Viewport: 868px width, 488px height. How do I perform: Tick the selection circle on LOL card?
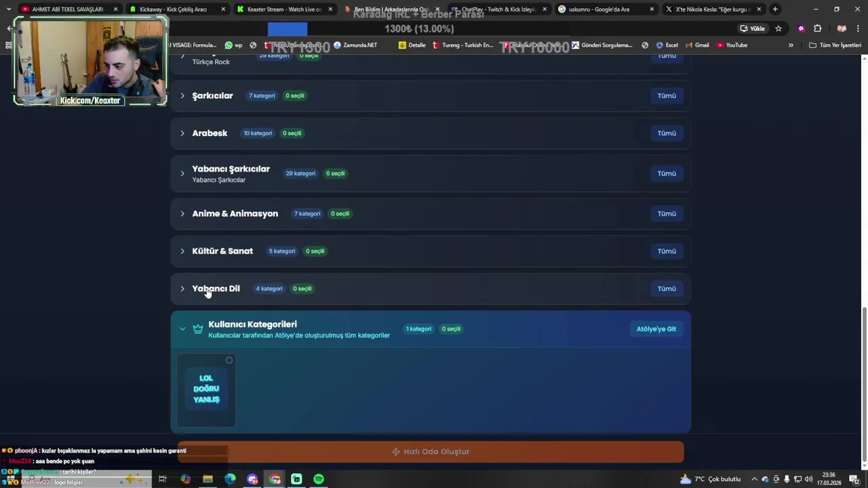click(229, 360)
